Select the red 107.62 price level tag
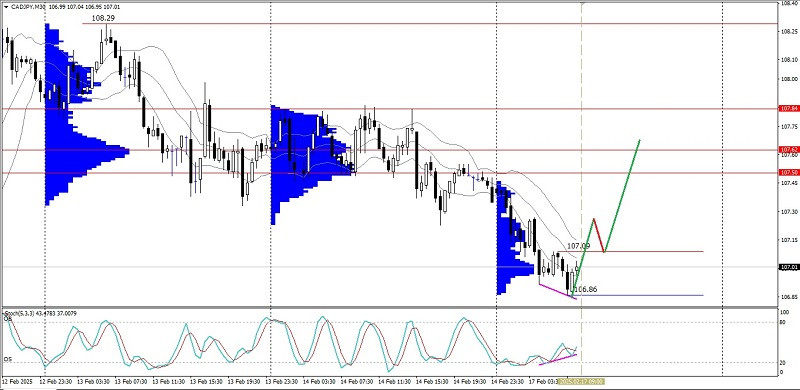This screenshot has width=800, height=390. coord(788,150)
